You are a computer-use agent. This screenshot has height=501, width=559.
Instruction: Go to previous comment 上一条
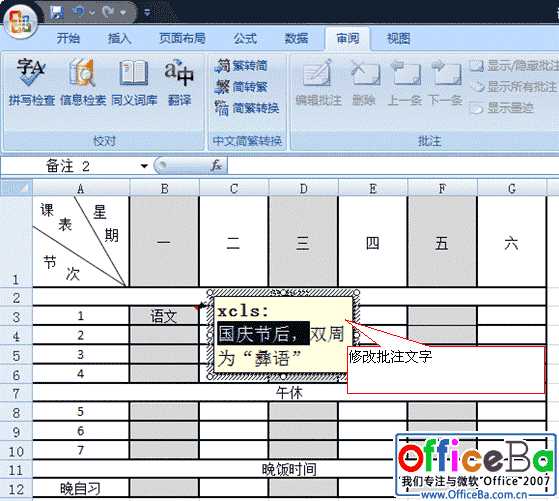point(404,83)
